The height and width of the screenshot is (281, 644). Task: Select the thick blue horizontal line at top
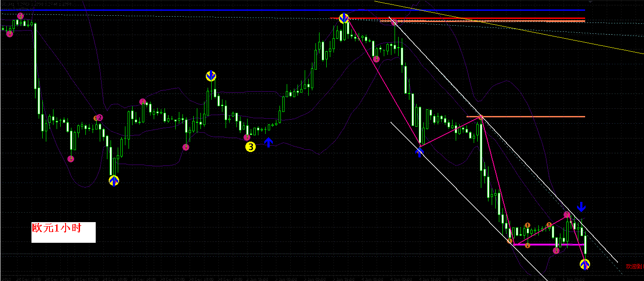tap(293, 10)
